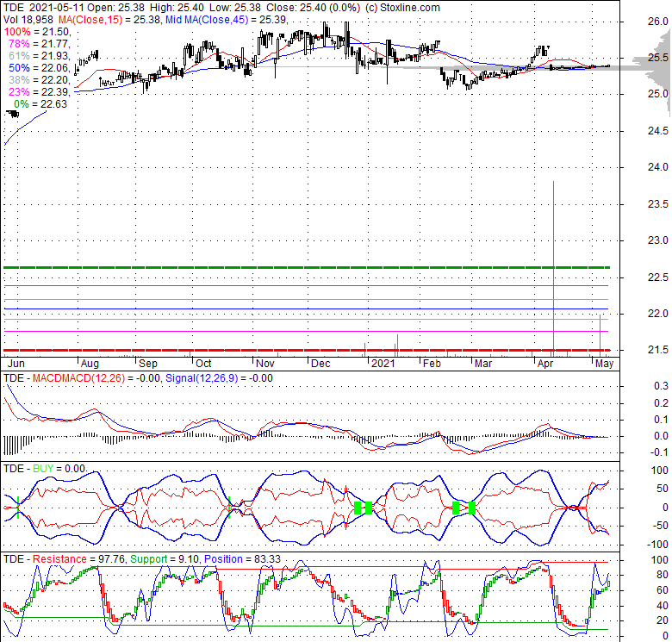Click the 23% = 22.39 Fibonacci label
Image resolution: width=672 pixels, height=642 pixels.
click(x=40, y=91)
